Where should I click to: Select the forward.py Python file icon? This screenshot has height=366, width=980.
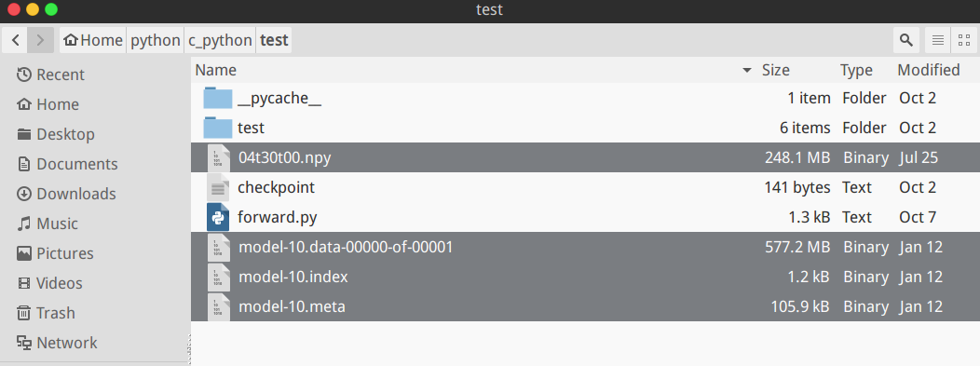pos(217,217)
